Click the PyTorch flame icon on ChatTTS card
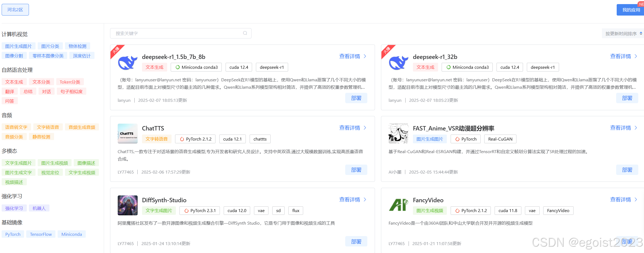644x253 pixels. click(x=182, y=139)
